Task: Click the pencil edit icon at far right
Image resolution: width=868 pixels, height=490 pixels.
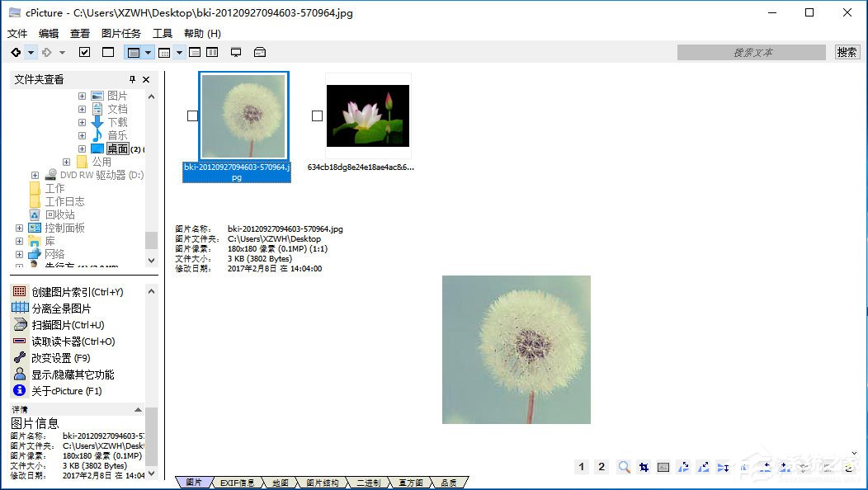Action: point(849,467)
